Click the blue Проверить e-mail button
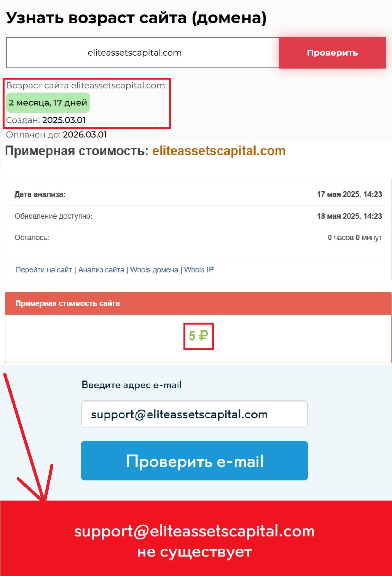This screenshot has height=576, width=392. click(x=194, y=461)
